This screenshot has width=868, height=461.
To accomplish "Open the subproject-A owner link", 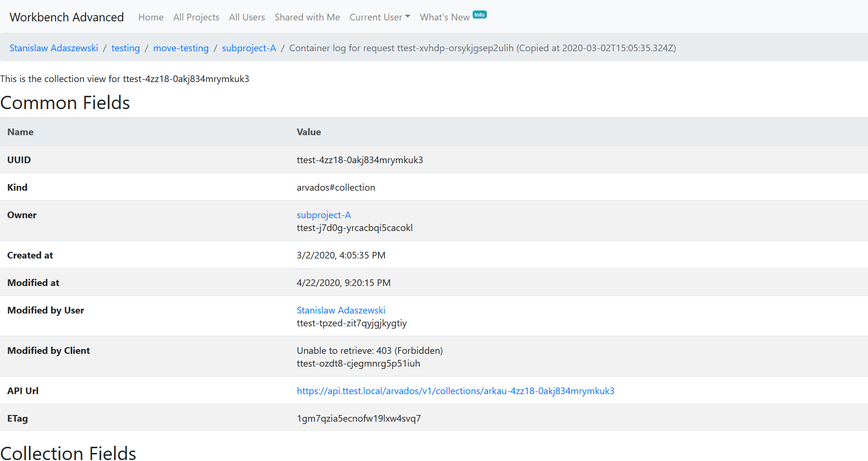I will click(324, 215).
